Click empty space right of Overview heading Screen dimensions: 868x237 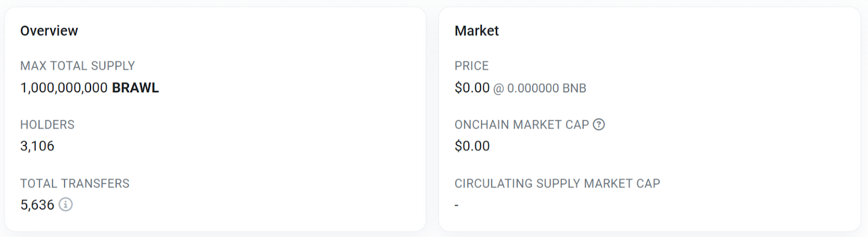244,31
